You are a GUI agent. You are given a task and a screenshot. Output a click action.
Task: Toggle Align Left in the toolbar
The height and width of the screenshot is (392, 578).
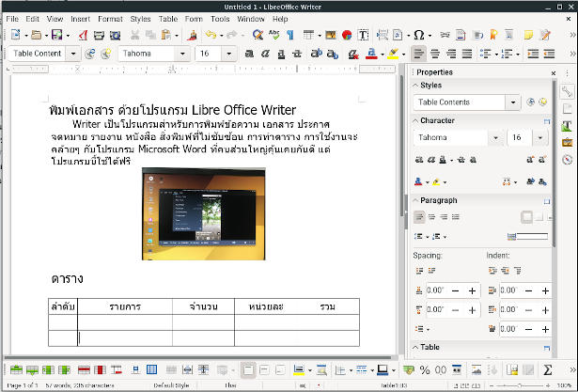click(x=419, y=54)
